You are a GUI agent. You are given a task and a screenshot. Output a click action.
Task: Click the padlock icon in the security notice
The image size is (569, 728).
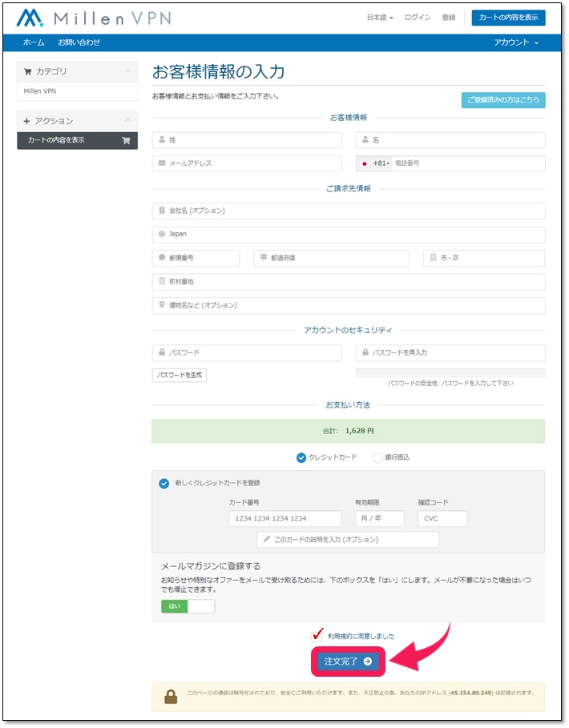pyautogui.click(x=171, y=697)
